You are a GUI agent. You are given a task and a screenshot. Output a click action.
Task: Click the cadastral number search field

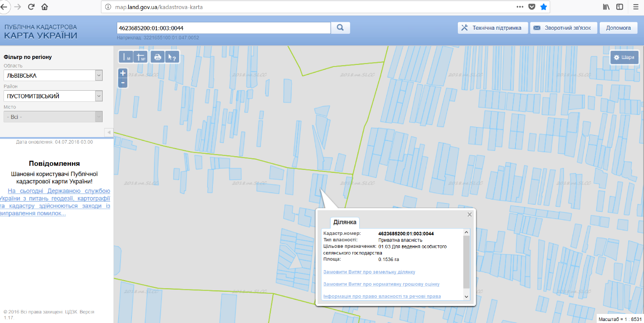click(223, 28)
